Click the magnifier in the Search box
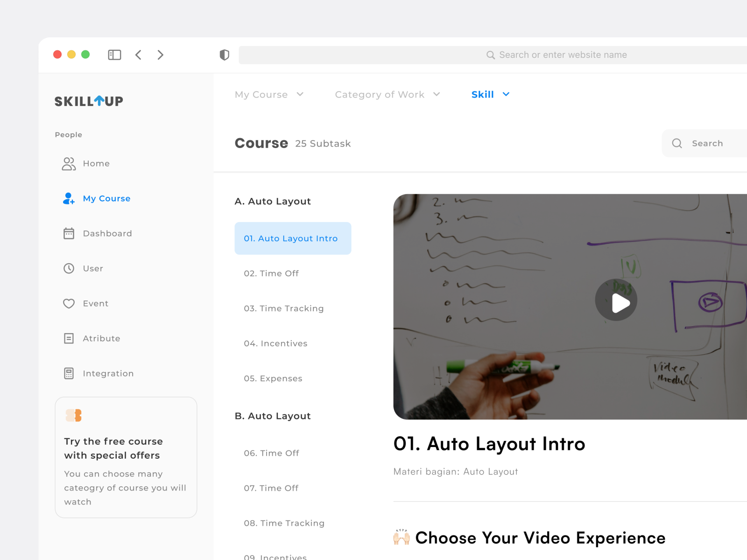The height and width of the screenshot is (560, 747). click(677, 143)
